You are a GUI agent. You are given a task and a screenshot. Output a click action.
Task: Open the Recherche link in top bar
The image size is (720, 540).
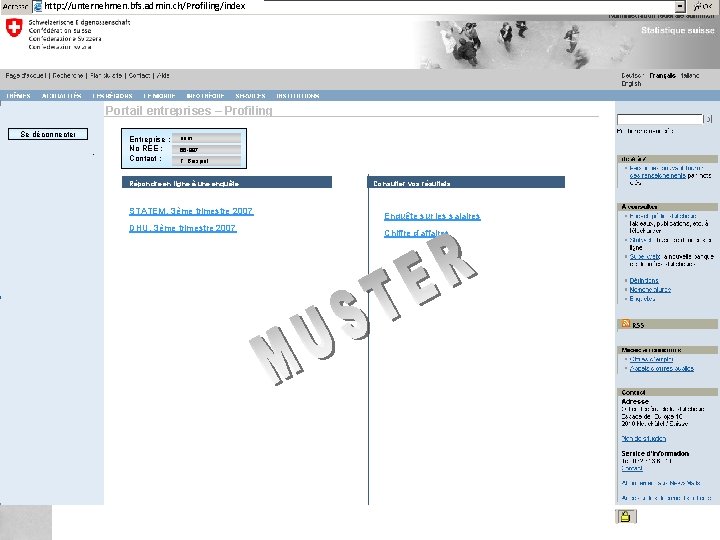coord(68,75)
